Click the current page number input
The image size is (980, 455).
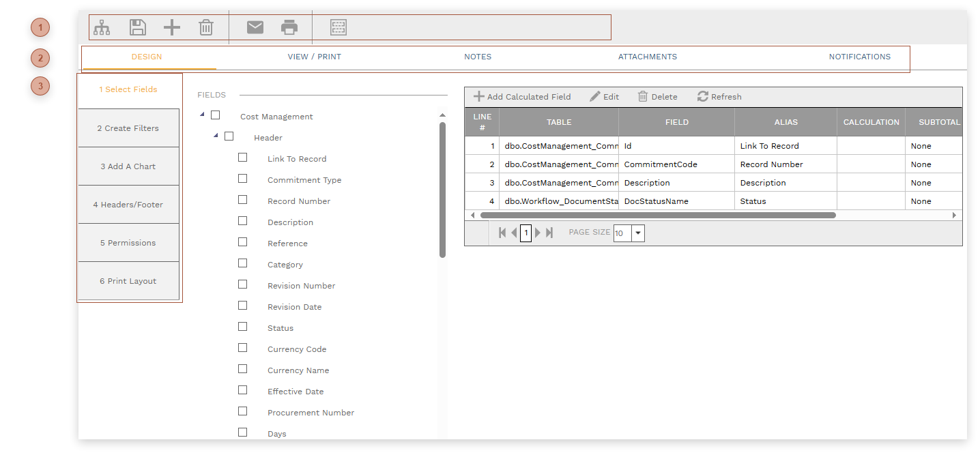[525, 233]
